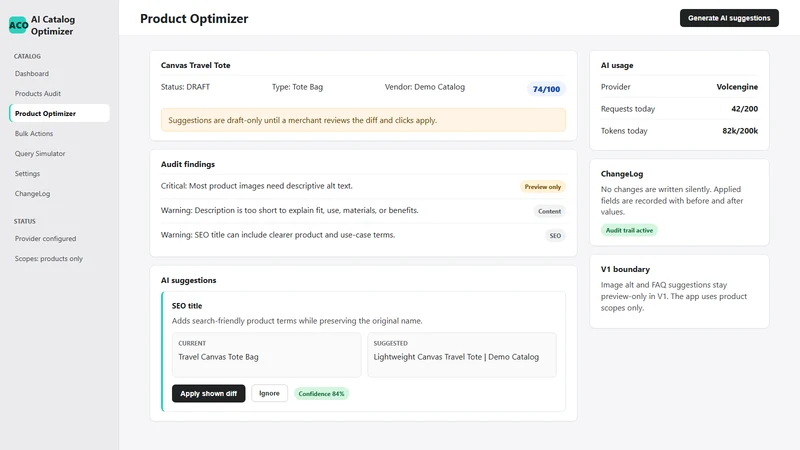
Task: Click the Audit trail active badge
Action: (629, 230)
